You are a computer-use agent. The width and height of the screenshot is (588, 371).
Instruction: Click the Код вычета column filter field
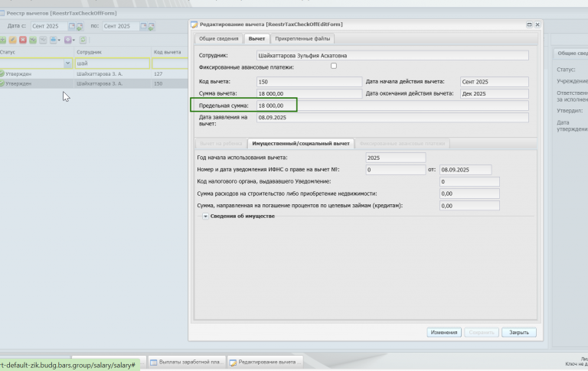click(170, 63)
